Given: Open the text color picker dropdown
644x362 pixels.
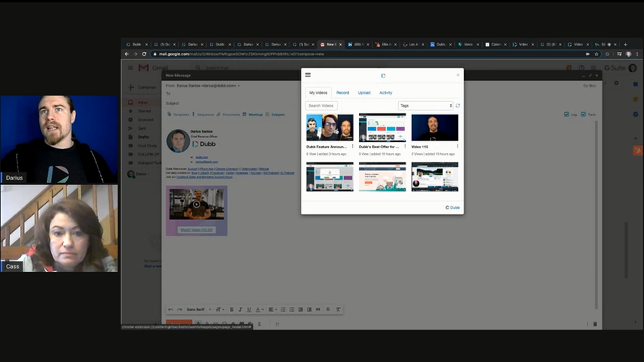Looking at the screenshot, I should (260, 310).
